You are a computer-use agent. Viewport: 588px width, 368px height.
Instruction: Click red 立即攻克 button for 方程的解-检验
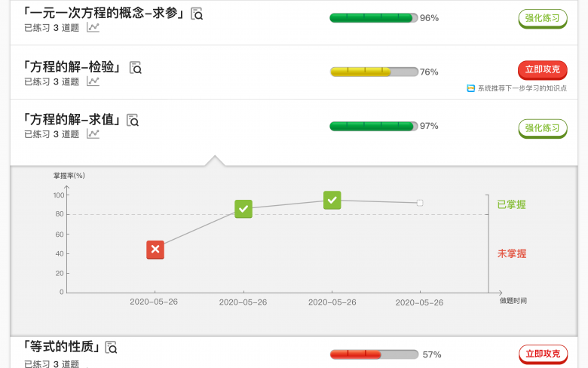click(x=543, y=70)
